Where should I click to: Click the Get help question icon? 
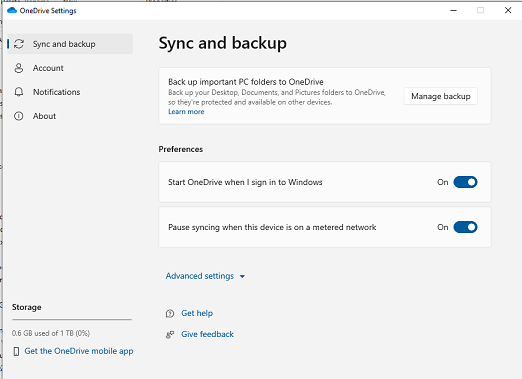pos(170,313)
